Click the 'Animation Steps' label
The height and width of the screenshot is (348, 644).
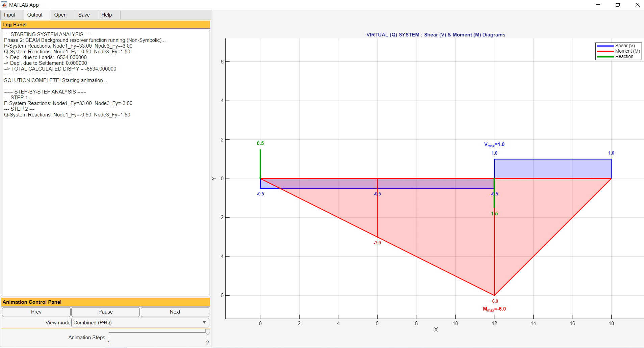(87, 338)
